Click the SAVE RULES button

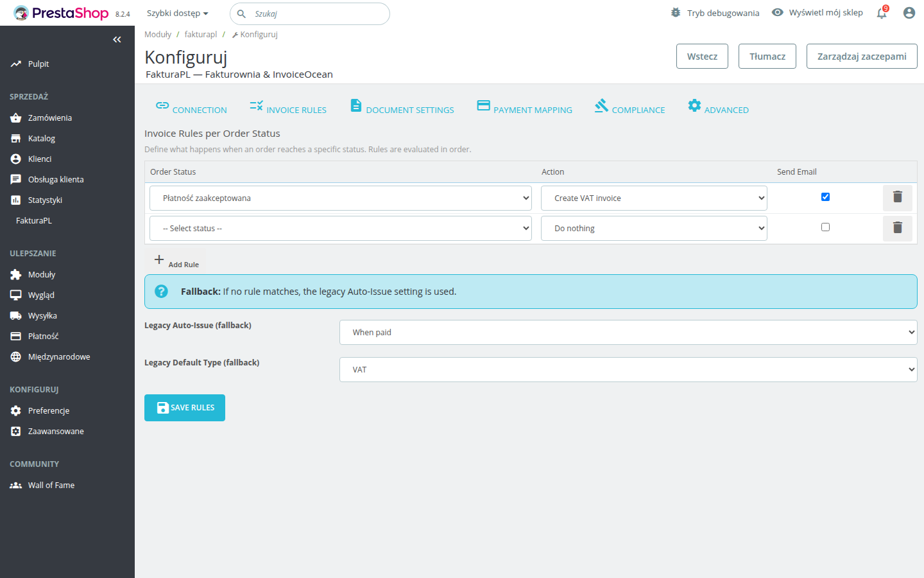(184, 407)
